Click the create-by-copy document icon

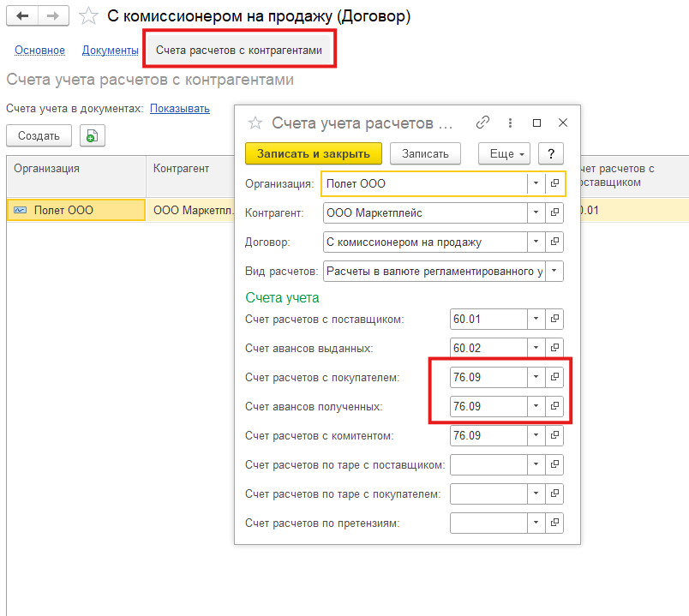click(x=91, y=135)
